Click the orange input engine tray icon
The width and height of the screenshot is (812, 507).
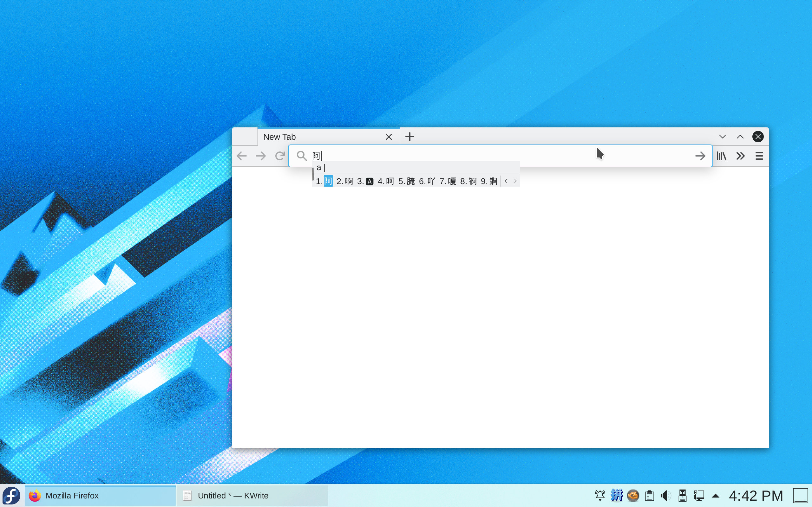633,495
